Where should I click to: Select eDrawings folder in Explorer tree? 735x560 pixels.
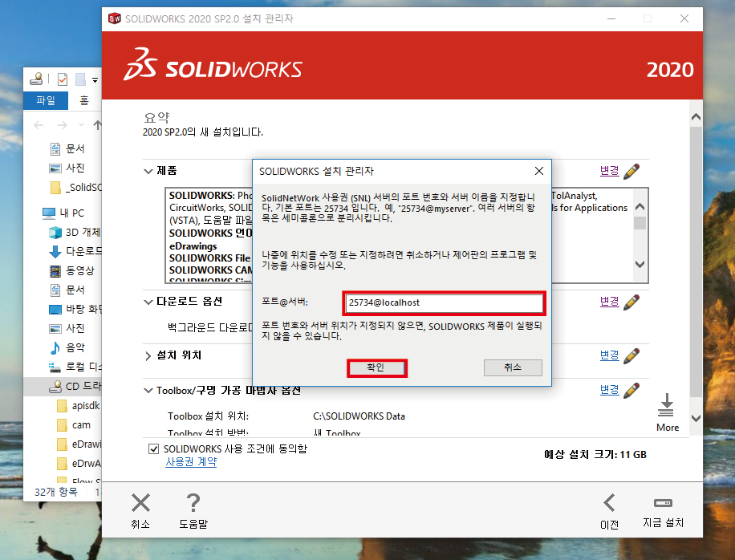click(79, 444)
